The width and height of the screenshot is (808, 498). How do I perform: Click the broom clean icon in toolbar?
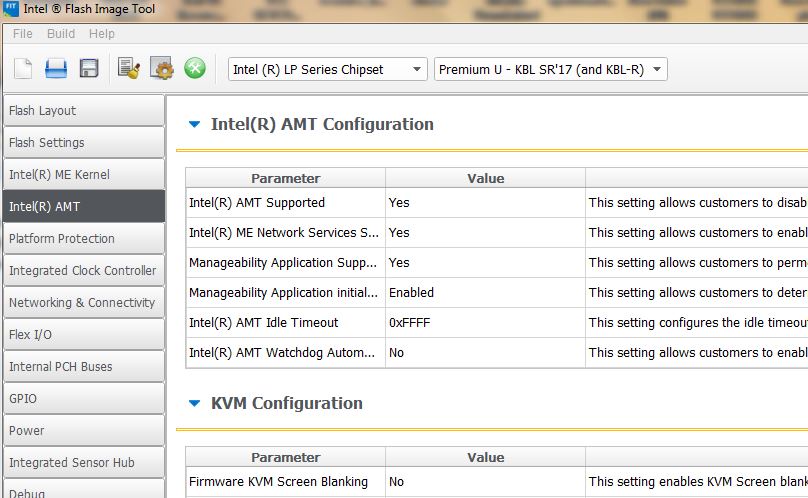click(129, 69)
